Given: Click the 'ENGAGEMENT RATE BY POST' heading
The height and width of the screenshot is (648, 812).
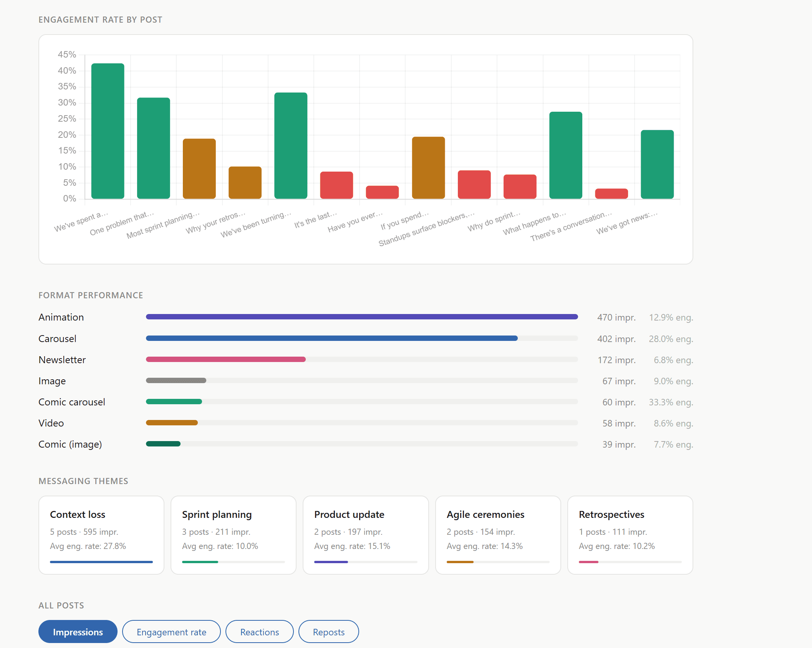Looking at the screenshot, I should pyautogui.click(x=100, y=20).
